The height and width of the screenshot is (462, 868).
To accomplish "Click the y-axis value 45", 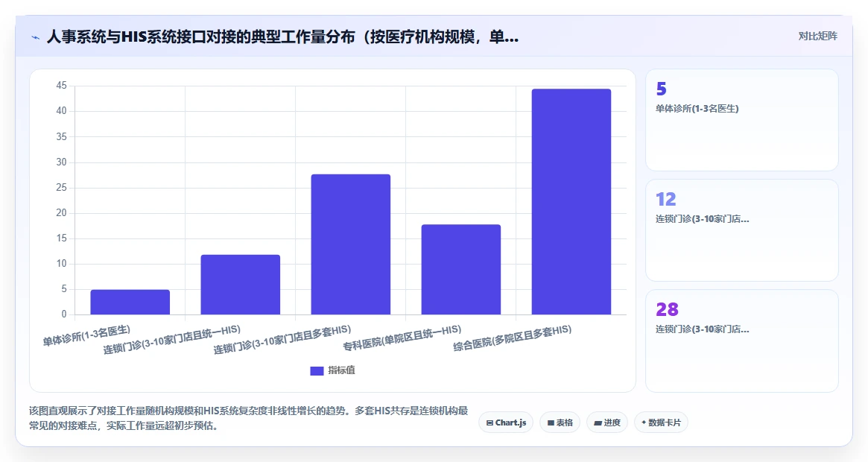I will [x=61, y=85].
